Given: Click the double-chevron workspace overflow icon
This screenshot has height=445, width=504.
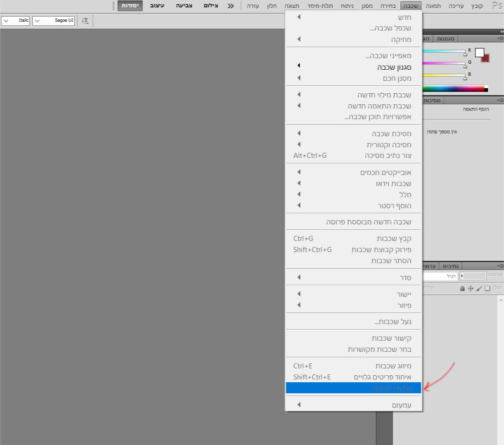Looking at the screenshot, I should pos(231,6).
